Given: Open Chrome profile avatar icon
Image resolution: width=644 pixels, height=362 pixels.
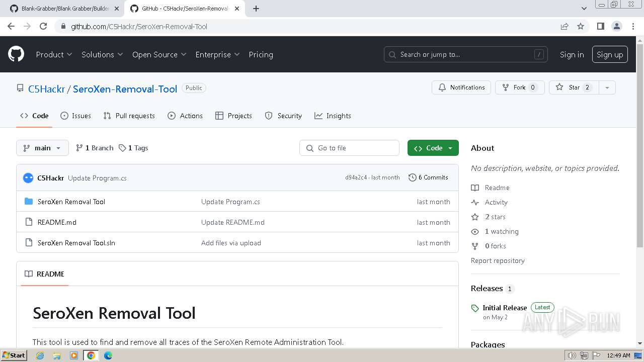Looking at the screenshot, I should click(616, 26).
